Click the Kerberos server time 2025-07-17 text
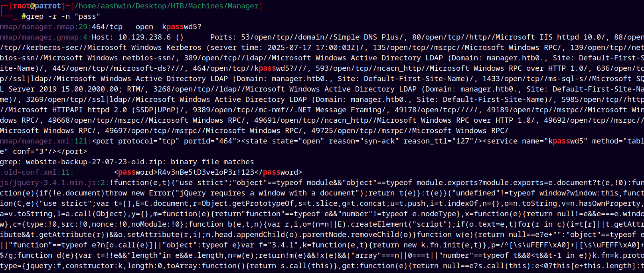Screen dimensions: 644x273 pos(289,48)
